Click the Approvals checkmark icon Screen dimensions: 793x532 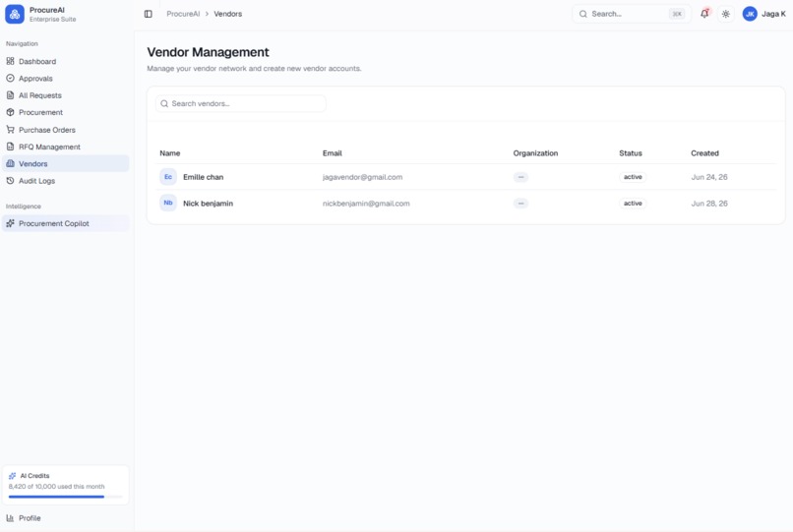pos(10,79)
